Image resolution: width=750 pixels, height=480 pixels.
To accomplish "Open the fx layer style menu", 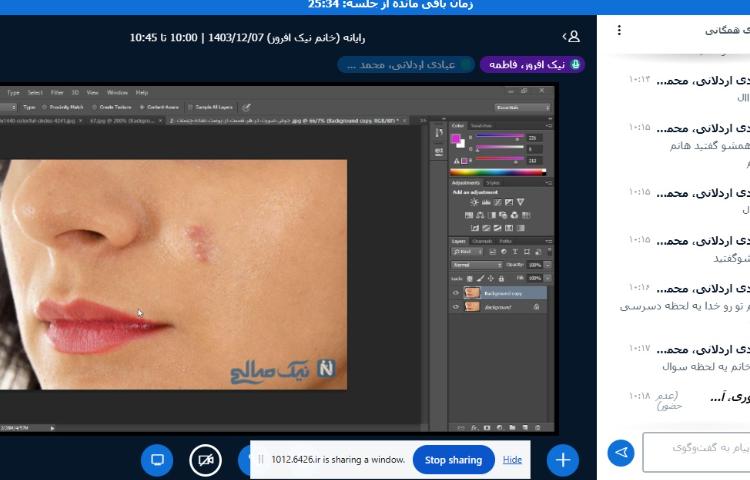I will pyautogui.click(x=474, y=428).
